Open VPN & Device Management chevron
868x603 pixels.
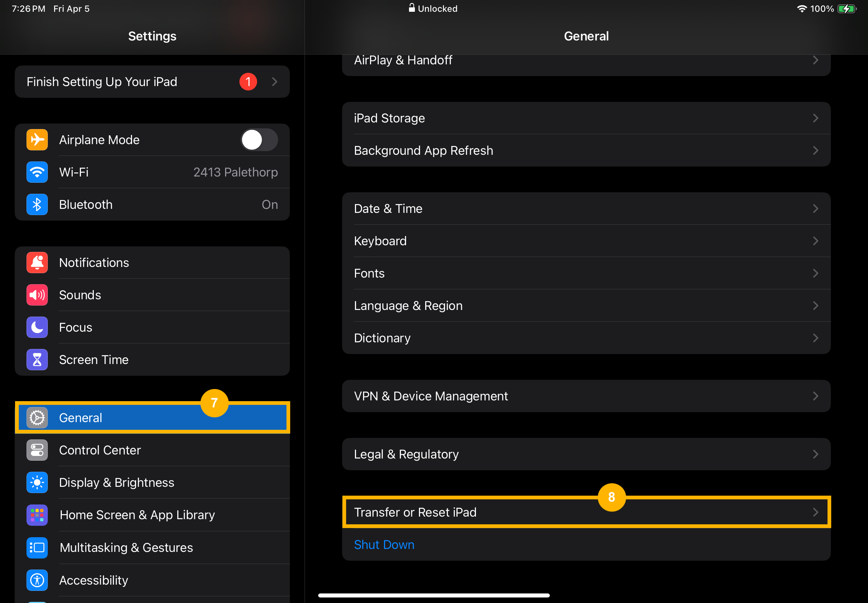[815, 396]
